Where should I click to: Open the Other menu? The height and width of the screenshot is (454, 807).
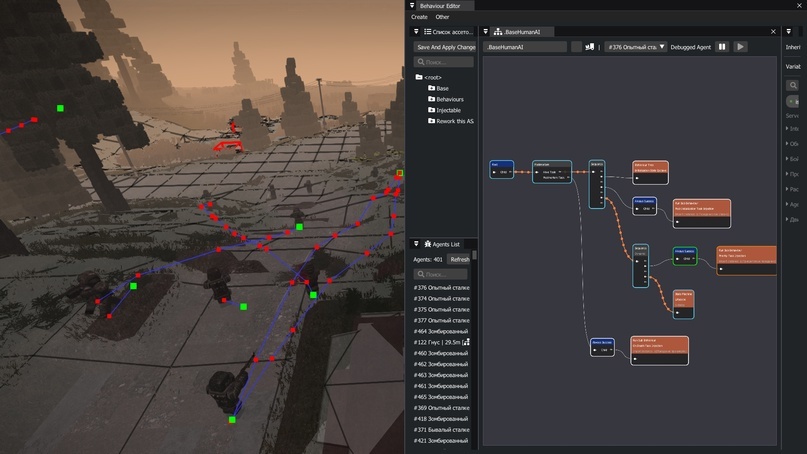coord(442,17)
